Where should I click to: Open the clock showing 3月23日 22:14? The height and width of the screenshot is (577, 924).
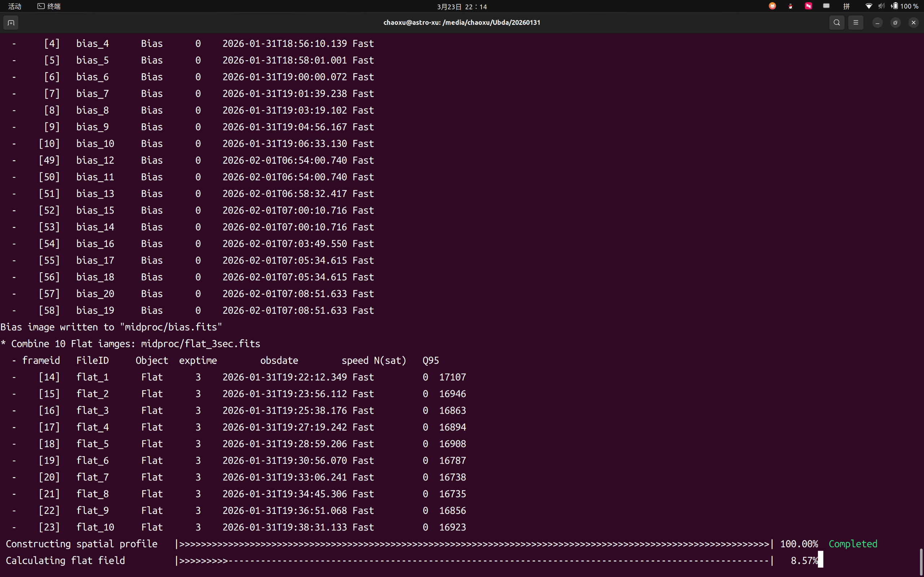click(x=462, y=6)
